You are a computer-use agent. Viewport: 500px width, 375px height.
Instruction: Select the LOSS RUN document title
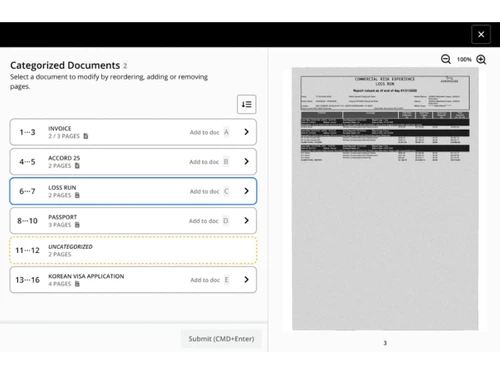tap(62, 188)
